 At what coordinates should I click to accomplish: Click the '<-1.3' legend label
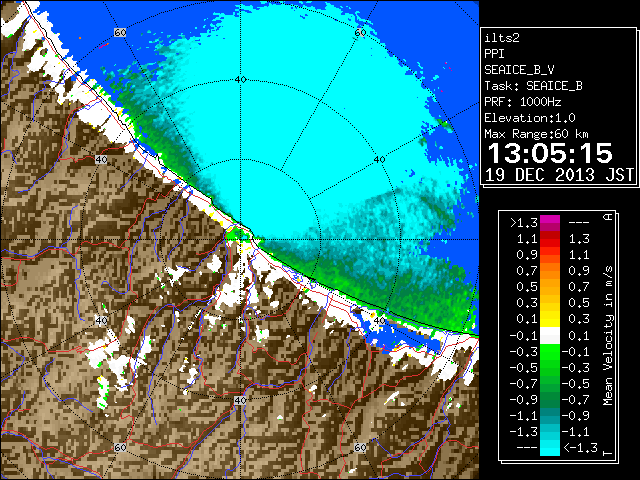[581, 447]
